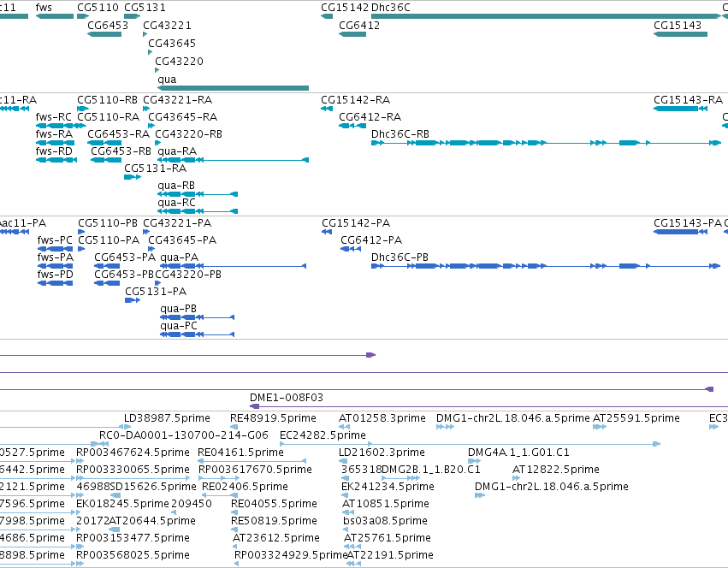Select protein CG43645-PA
This screenshot has height=568, width=728.
point(151,249)
